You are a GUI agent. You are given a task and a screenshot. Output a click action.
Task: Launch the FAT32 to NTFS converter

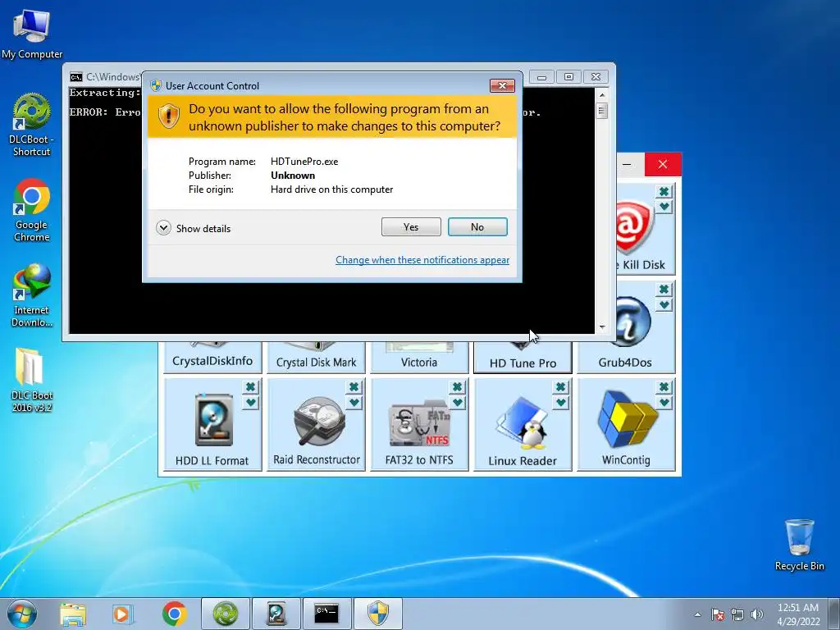419,425
